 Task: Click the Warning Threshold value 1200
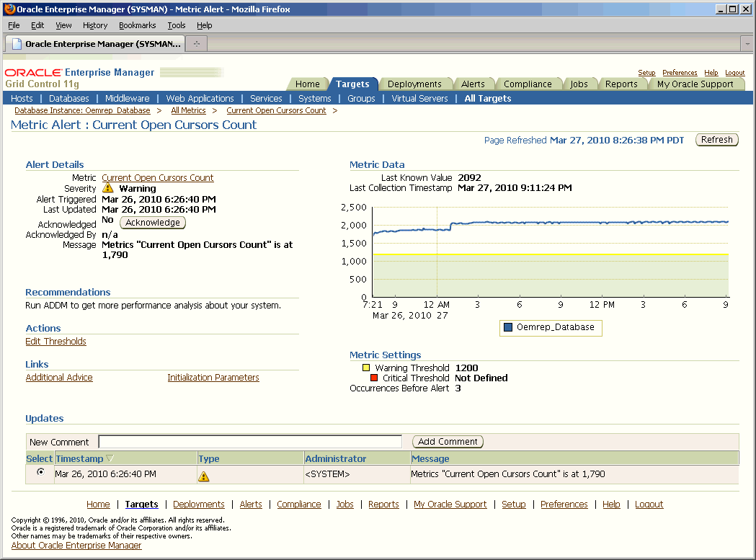pyautogui.click(x=467, y=368)
